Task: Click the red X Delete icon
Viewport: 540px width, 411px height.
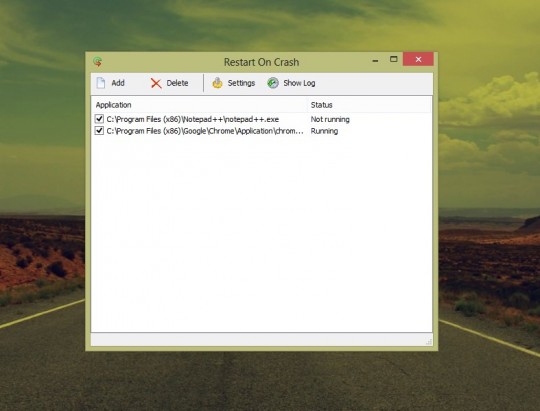Action: tap(156, 83)
